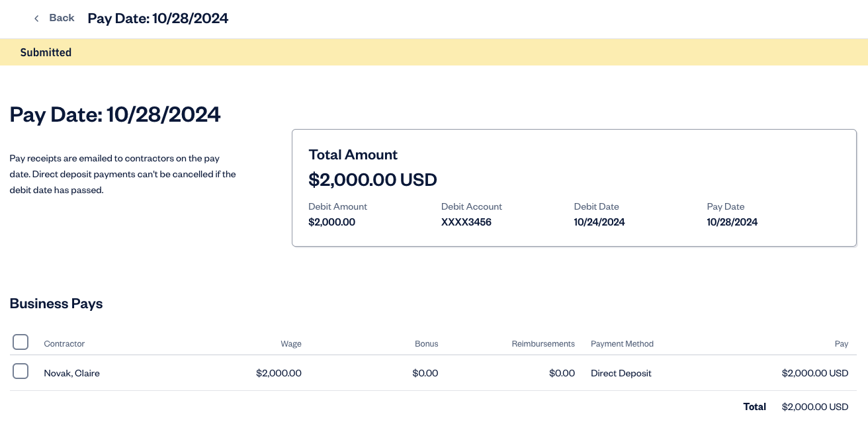Click the Wage column header
This screenshot has width=868, height=422.
pos(290,344)
